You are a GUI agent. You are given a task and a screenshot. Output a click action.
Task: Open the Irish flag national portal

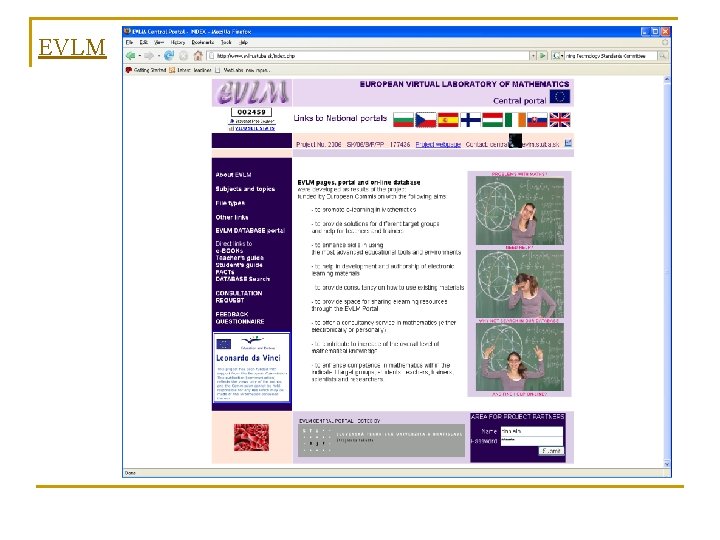[515, 119]
